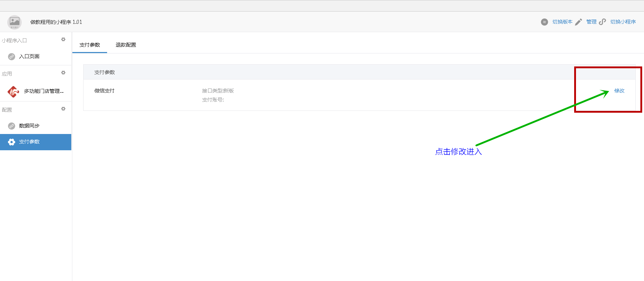Select the 切换小程序 link

click(623, 22)
